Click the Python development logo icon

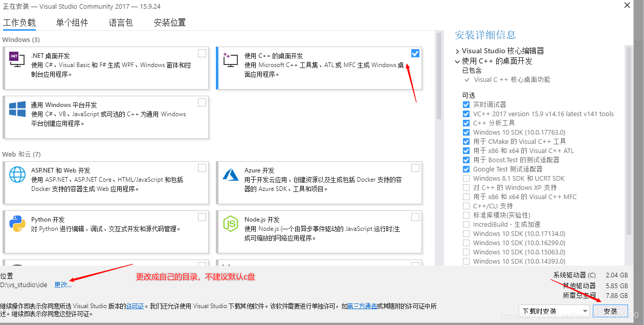click(17, 224)
